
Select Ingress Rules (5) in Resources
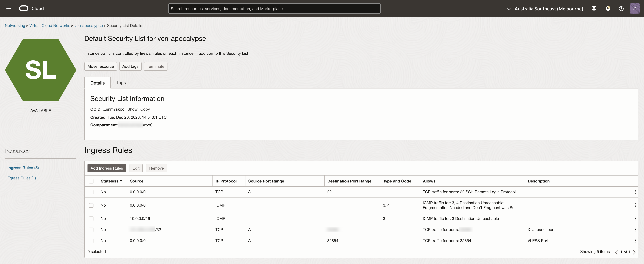pyautogui.click(x=23, y=168)
